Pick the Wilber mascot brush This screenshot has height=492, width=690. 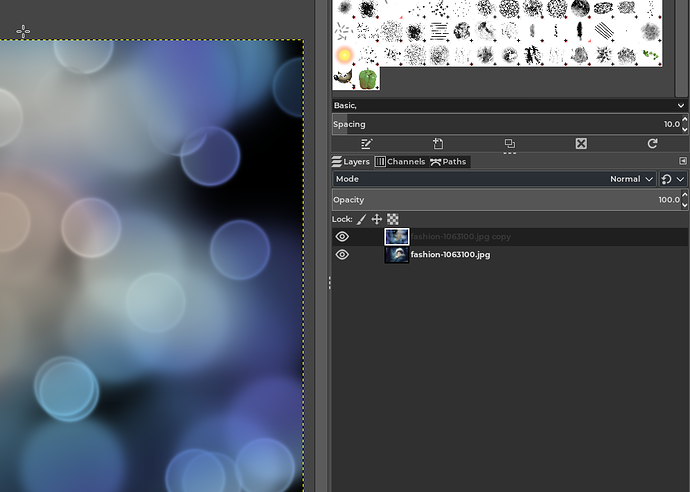(344, 78)
